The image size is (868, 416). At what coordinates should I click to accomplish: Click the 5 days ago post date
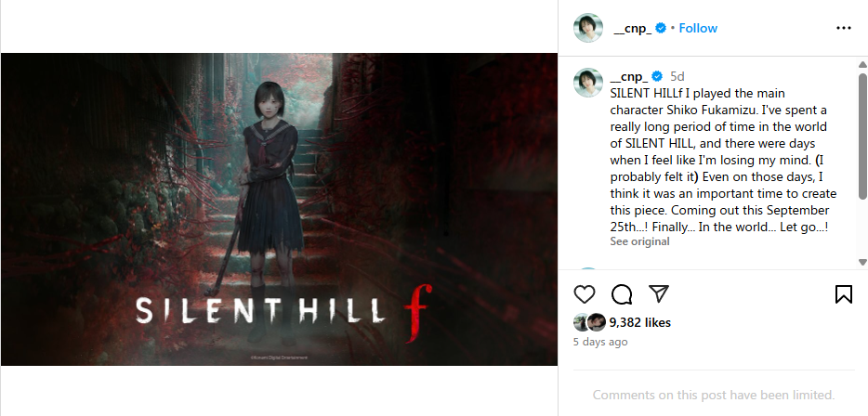(600, 342)
